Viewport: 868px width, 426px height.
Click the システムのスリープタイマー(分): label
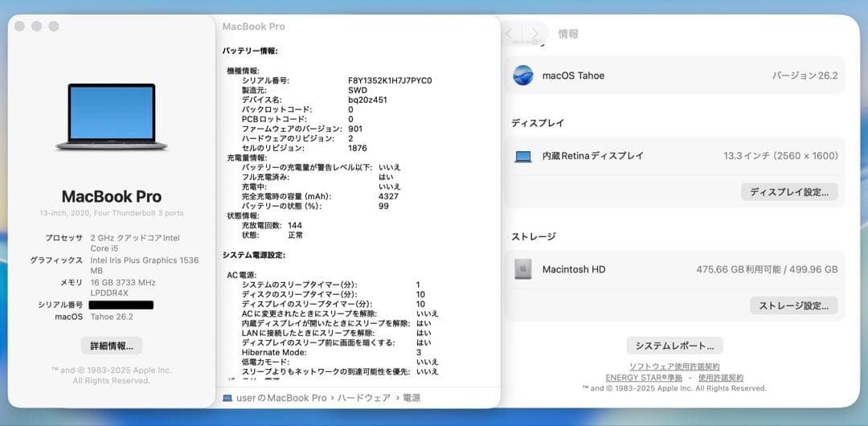[300, 285]
